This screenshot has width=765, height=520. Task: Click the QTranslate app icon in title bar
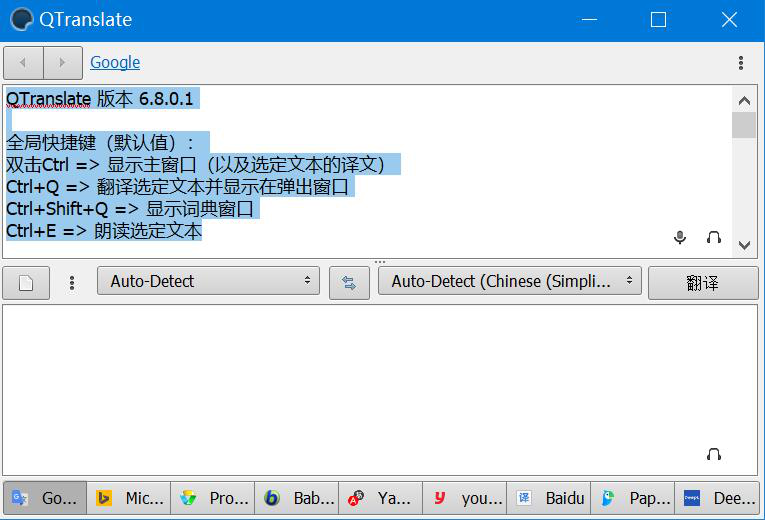pyautogui.click(x=21, y=20)
